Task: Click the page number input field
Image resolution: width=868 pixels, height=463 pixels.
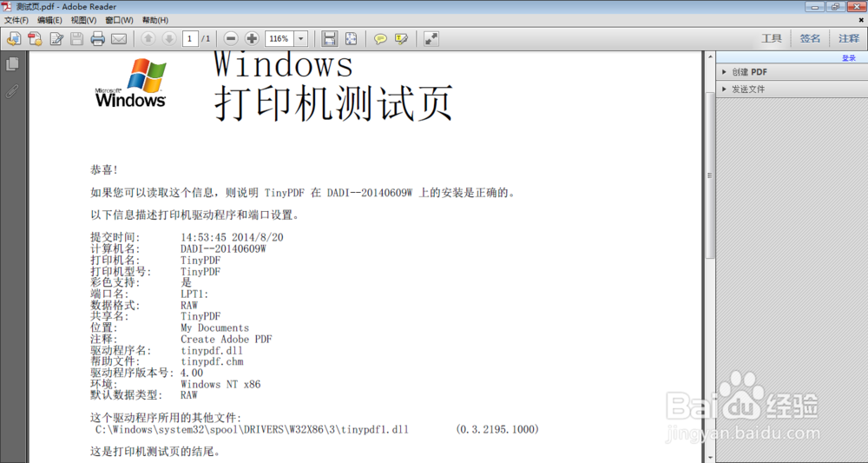Action: (x=190, y=39)
